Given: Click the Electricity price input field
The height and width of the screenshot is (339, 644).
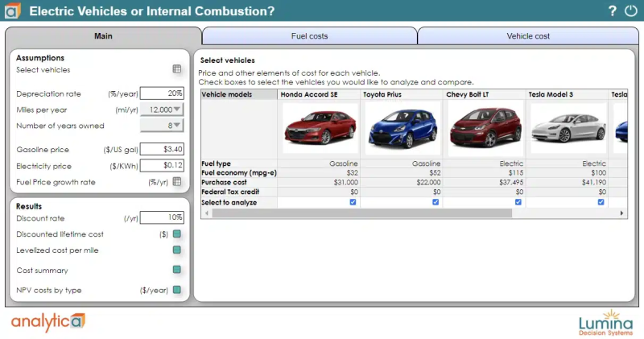Looking at the screenshot, I should click(162, 165).
